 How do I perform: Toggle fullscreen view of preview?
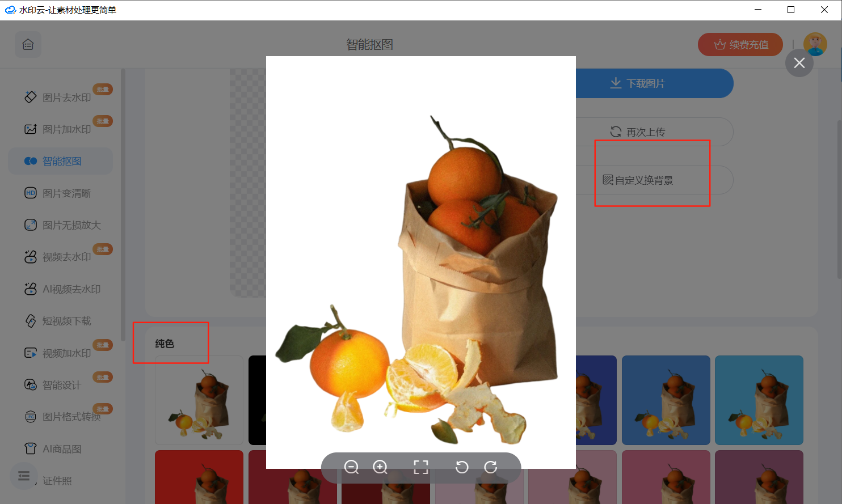tap(421, 467)
